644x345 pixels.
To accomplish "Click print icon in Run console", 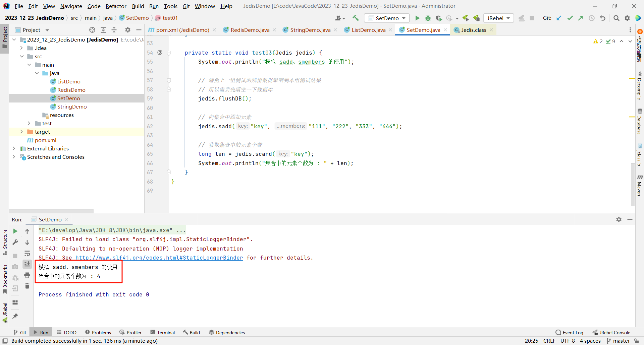I will pos(27,275).
